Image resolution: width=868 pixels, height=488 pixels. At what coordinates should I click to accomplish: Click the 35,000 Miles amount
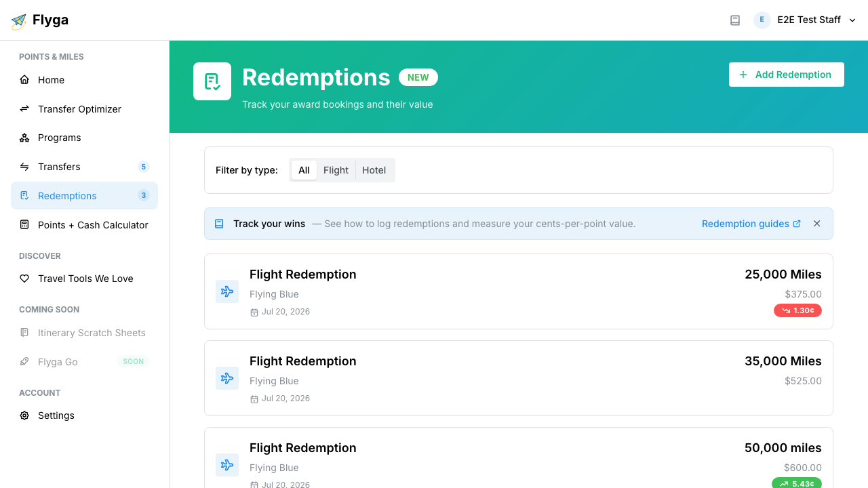[783, 361]
